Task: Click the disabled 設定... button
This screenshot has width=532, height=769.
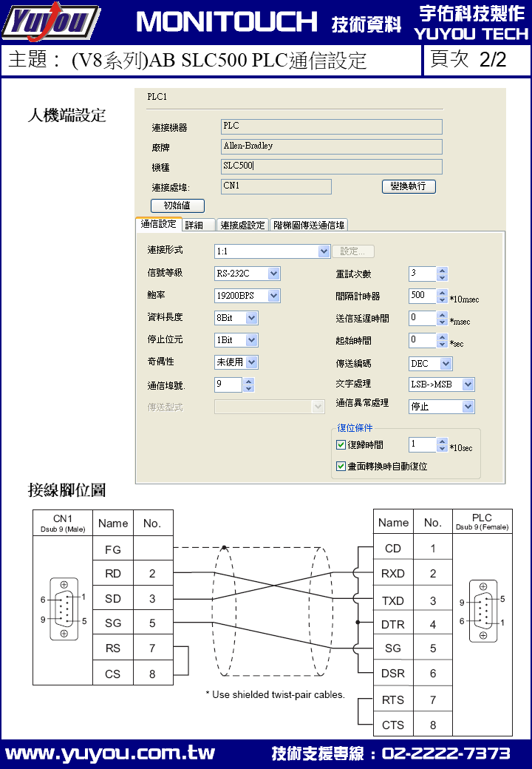Action: 353,251
